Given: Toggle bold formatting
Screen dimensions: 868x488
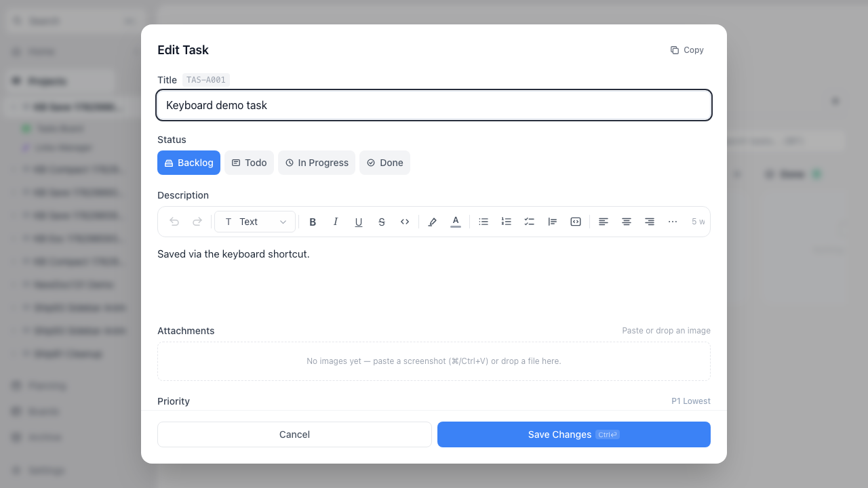Looking at the screenshot, I should [x=313, y=222].
